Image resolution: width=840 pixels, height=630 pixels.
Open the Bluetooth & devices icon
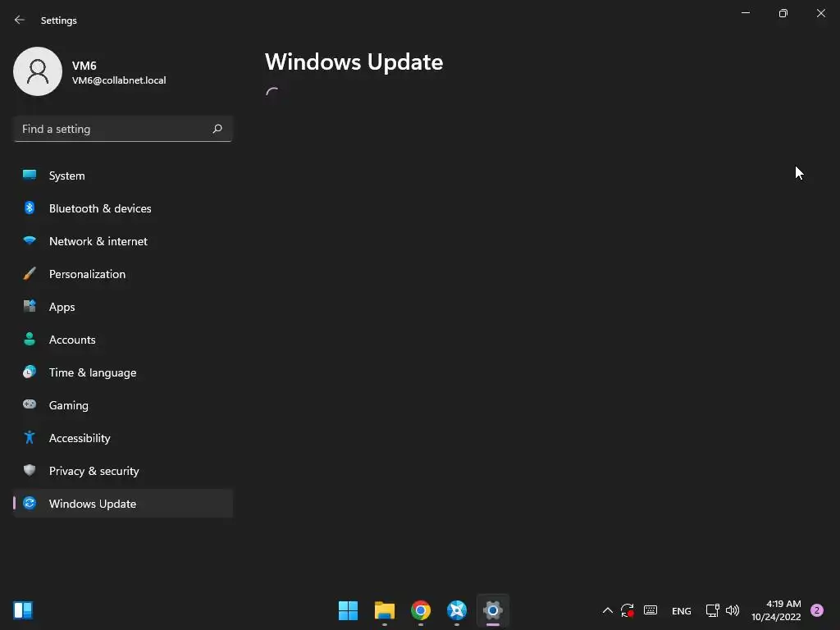tap(30, 208)
